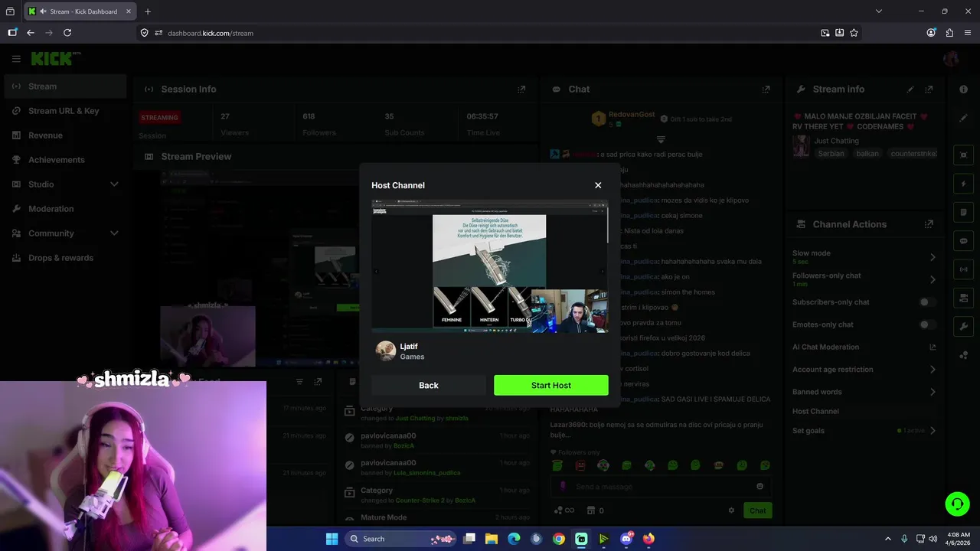The width and height of the screenshot is (980, 551).
Task: Click the screen-capture widget icon in right rail
Action: click(963, 155)
